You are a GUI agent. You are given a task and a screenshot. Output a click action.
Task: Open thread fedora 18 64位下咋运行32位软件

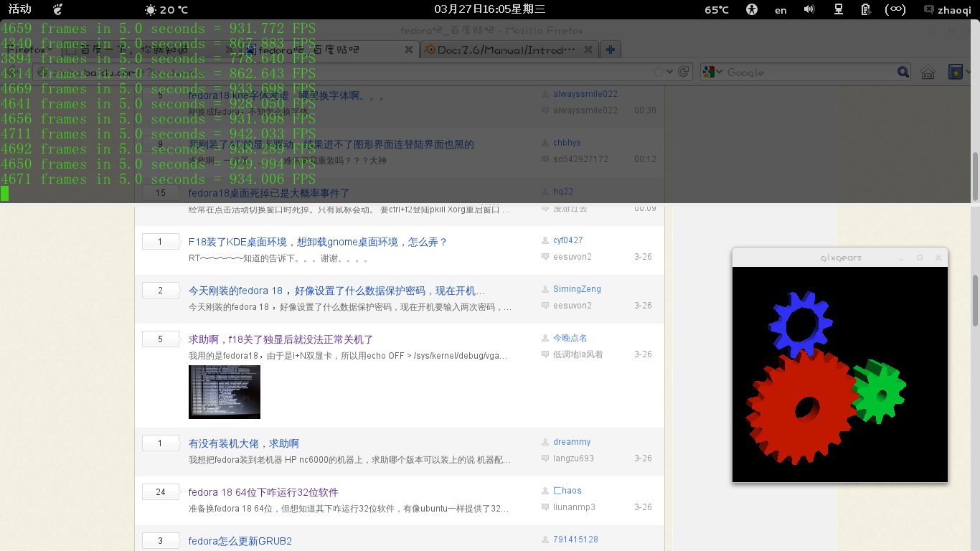(x=263, y=492)
